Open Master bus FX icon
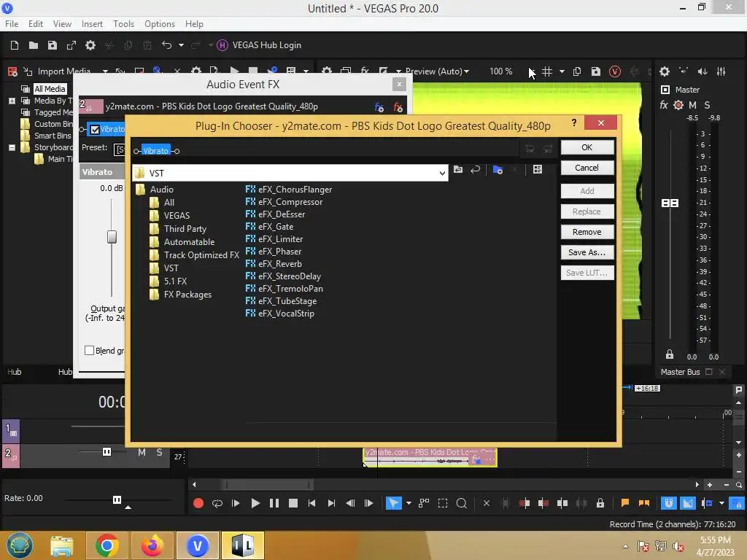This screenshot has height=560, width=747. (664, 105)
